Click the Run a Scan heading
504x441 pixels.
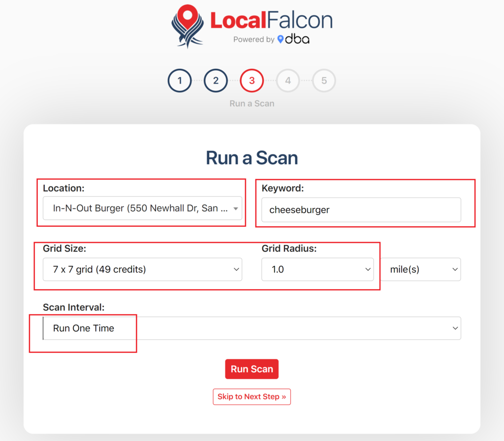tap(252, 158)
